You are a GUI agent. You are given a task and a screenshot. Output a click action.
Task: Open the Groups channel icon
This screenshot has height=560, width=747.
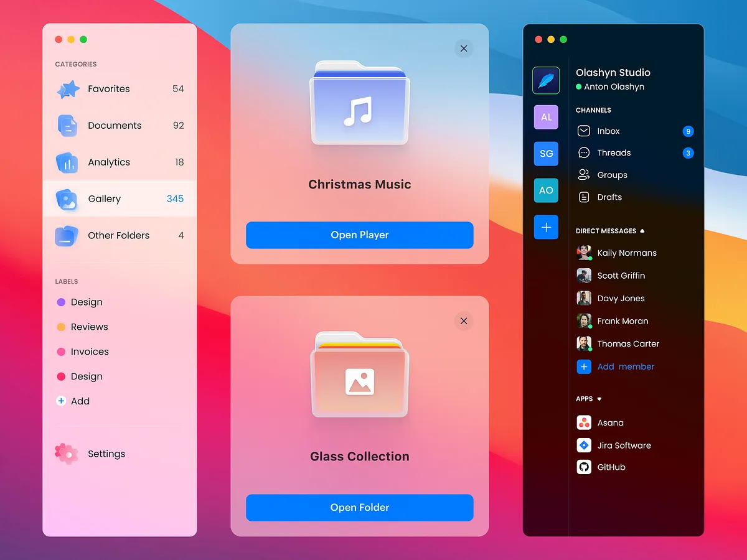pos(583,175)
